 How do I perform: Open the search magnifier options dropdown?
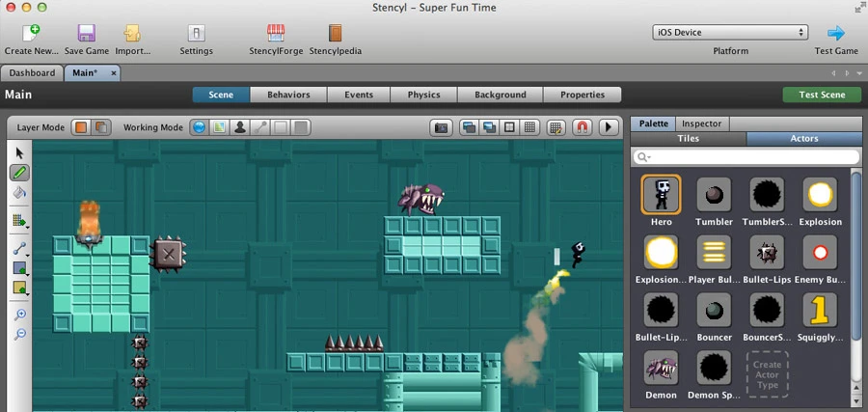pos(644,157)
